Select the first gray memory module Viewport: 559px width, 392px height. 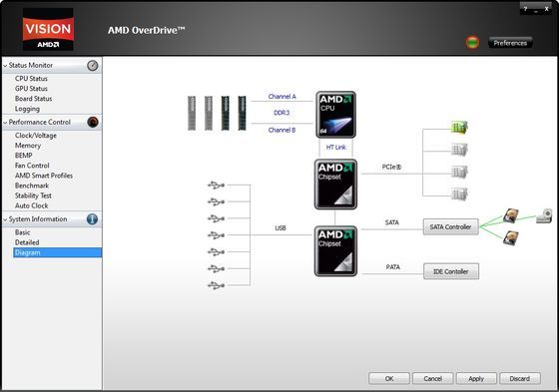pyautogui.click(x=192, y=113)
